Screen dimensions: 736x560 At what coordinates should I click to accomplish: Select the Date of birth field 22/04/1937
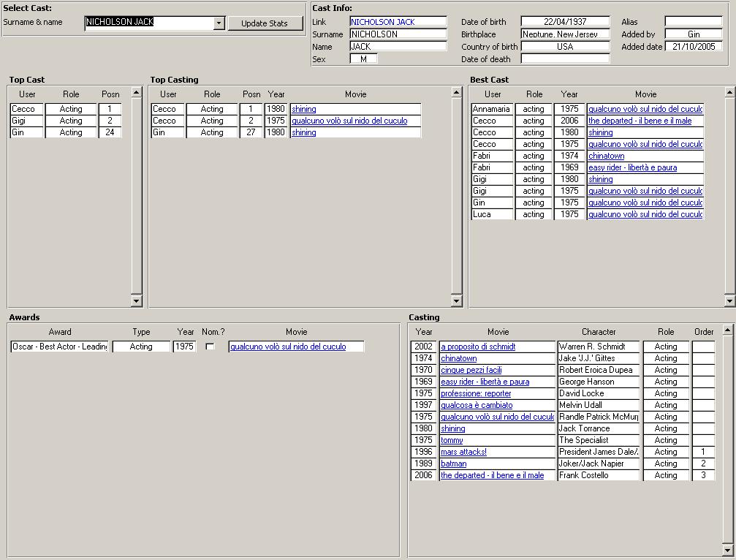[x=565, y=22]
